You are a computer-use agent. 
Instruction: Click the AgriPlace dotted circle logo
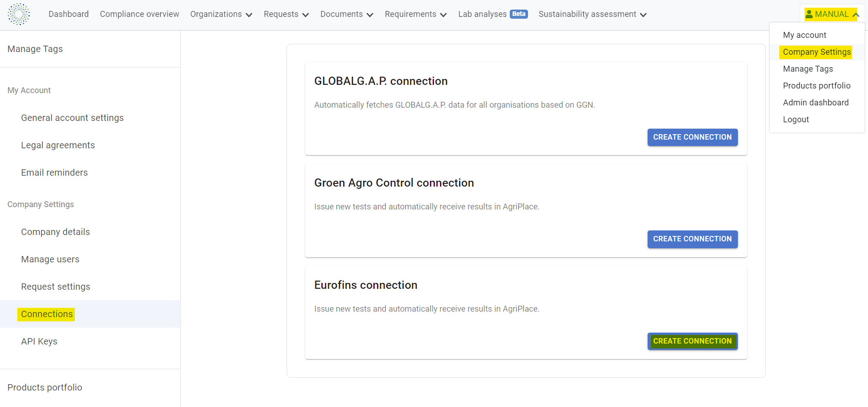[19, 14]
